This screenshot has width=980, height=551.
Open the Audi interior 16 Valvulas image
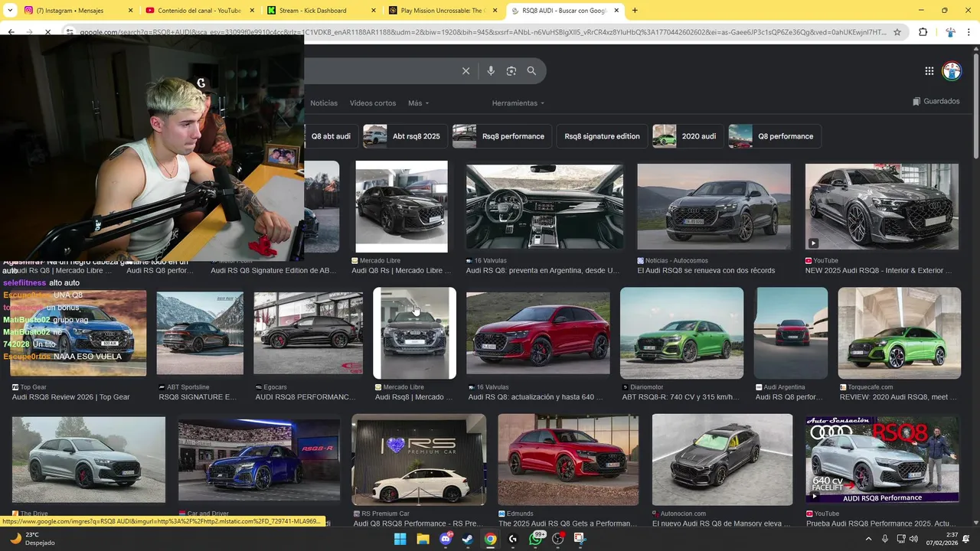(544, 207)
